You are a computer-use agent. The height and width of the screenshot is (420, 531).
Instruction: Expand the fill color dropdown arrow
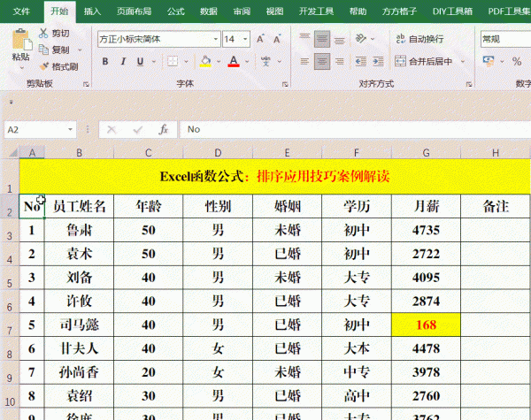click(x=219, y=62)
